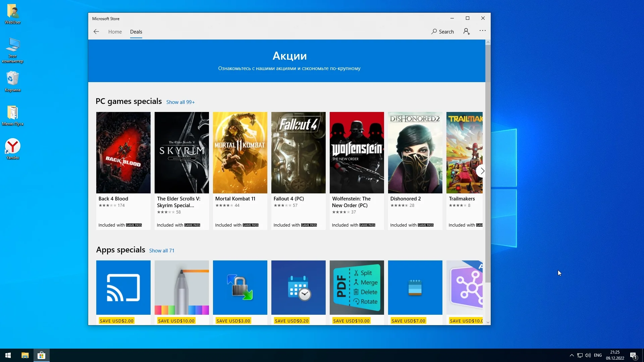Open the three-dots See more menu

(482, 31)
